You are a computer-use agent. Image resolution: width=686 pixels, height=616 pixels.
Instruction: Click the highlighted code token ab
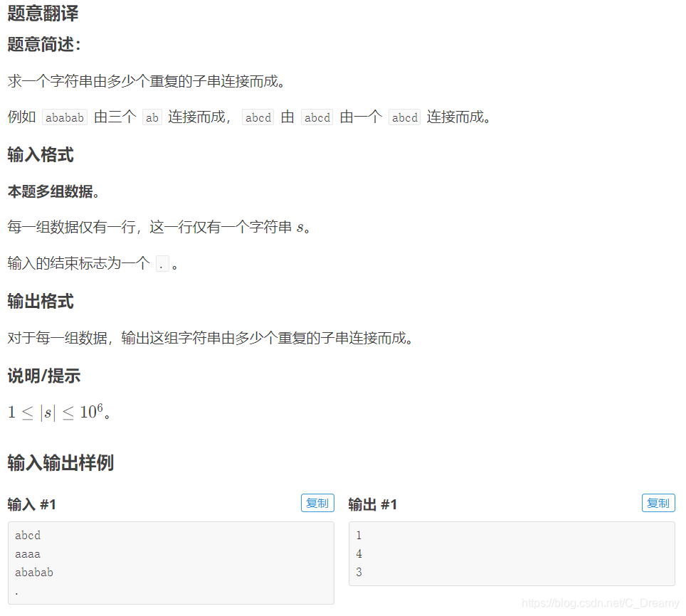point(152,117)
